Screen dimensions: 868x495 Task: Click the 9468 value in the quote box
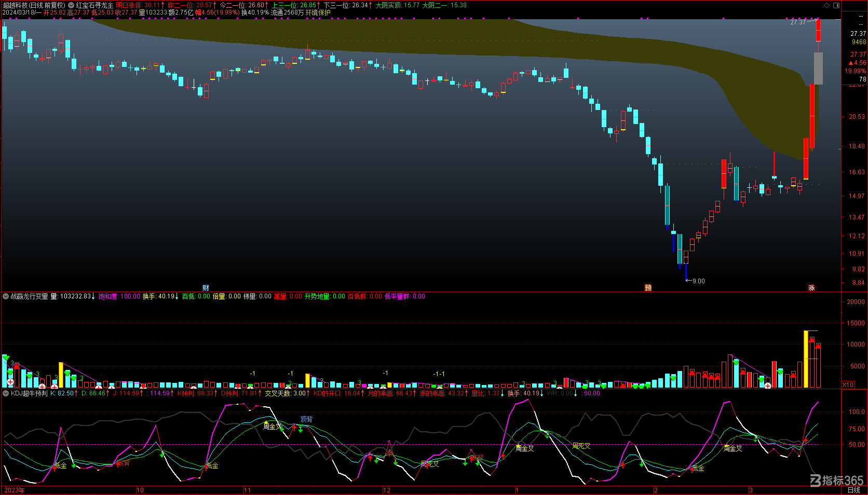(859, 42)
